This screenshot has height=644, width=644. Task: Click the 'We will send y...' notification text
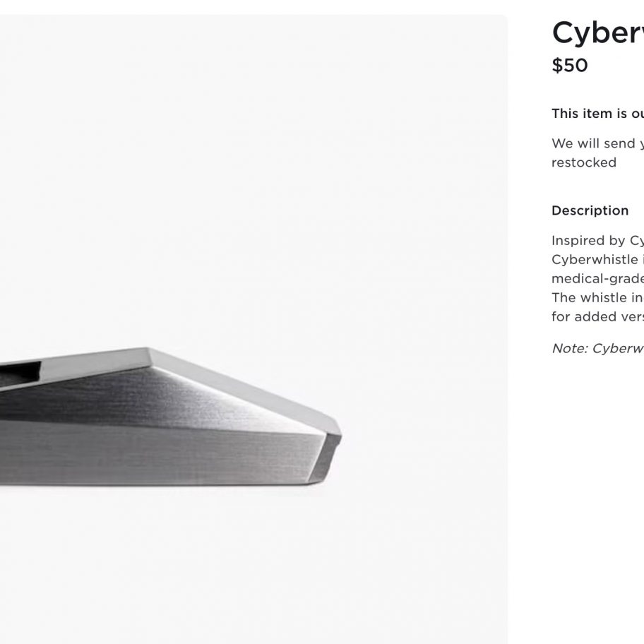tap(597, 144)
